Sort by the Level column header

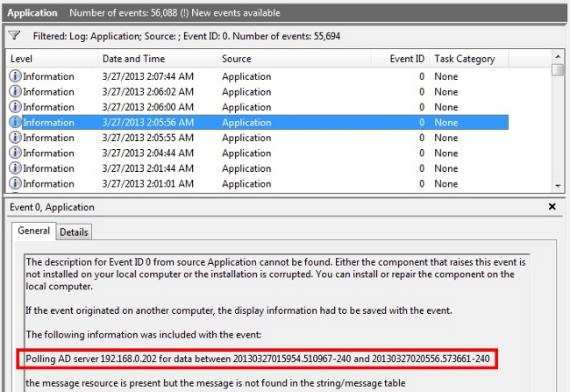51,59
